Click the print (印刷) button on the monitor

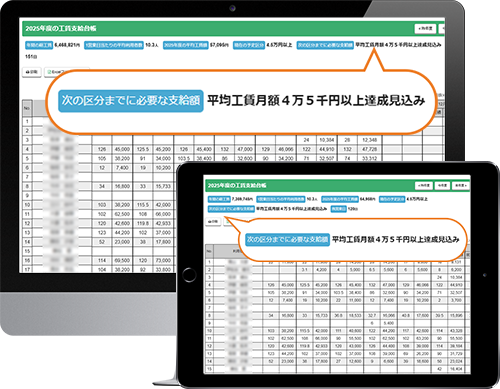pyautogui.click(x=32, y=72)
